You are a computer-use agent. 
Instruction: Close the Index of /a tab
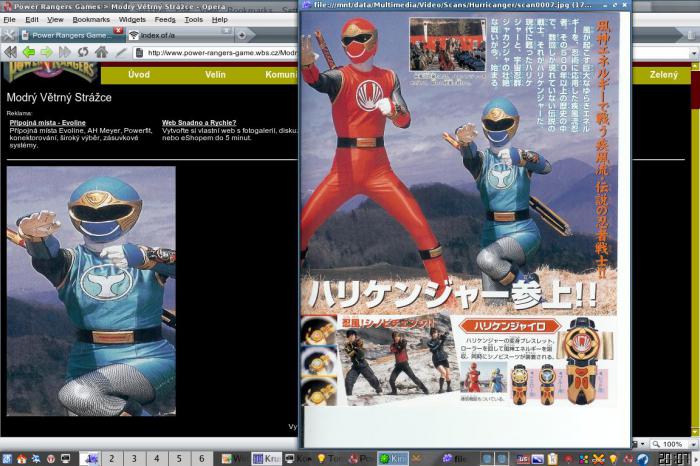(226, 31)
